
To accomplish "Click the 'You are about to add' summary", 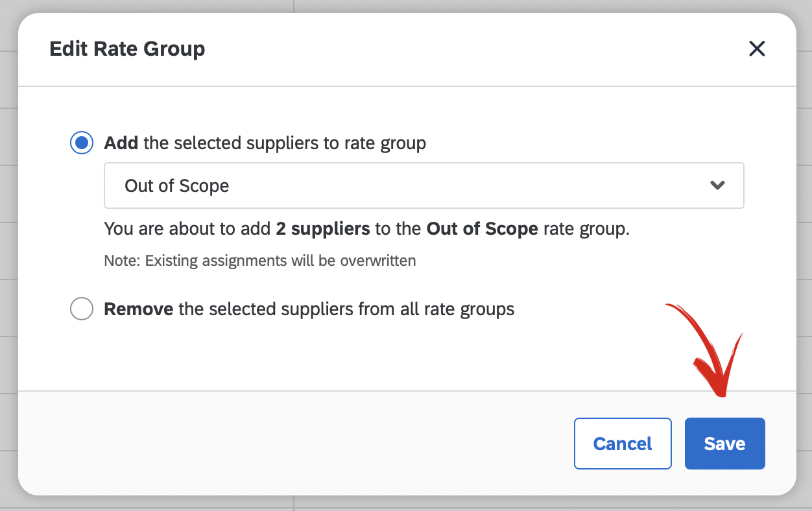I will (367, 229).
